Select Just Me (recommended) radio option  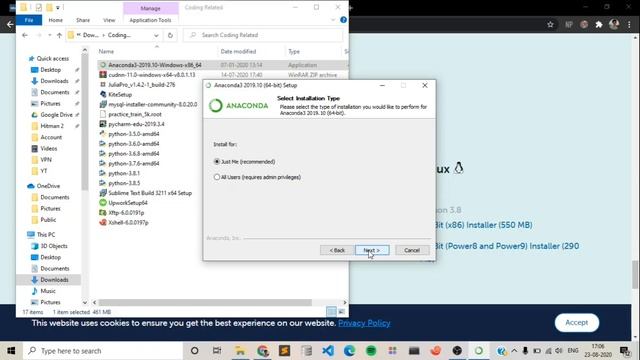click(x=244, y=162)
